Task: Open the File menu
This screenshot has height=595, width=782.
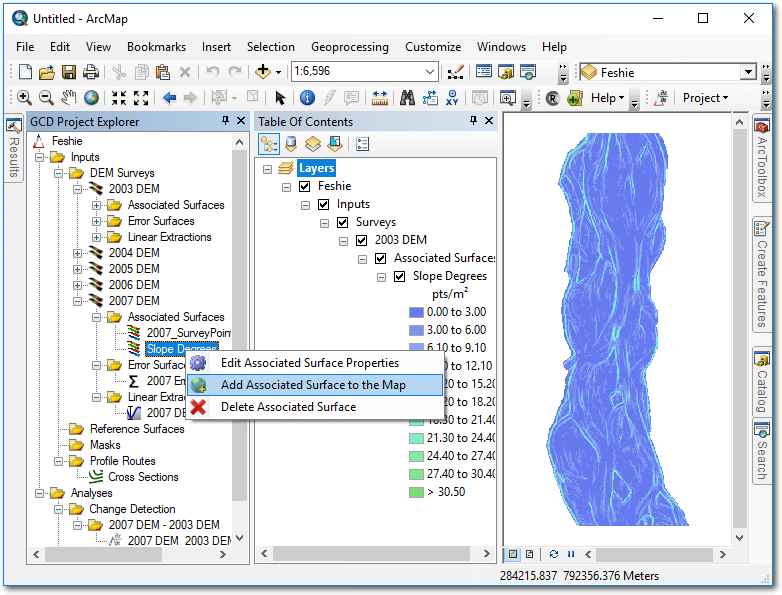Action: pos(25,47)
